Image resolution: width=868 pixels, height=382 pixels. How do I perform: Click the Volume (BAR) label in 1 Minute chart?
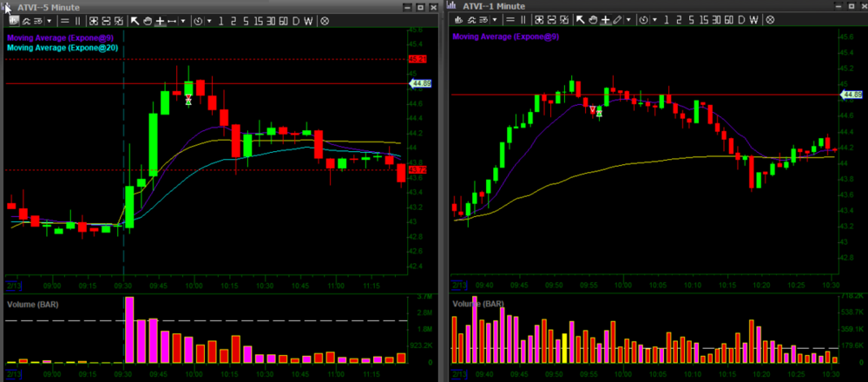point(478,305)
